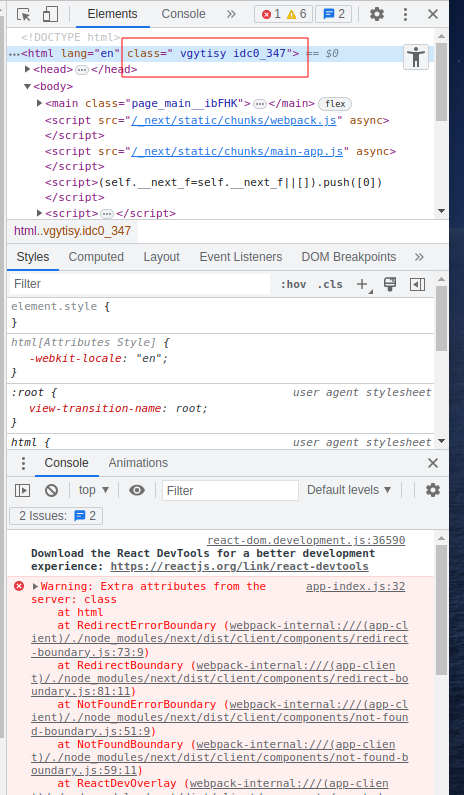The height and width of the screenshot is (795, 464).
Task: Show more DevTools tabs chevron
Action: (x=231, y=14)
